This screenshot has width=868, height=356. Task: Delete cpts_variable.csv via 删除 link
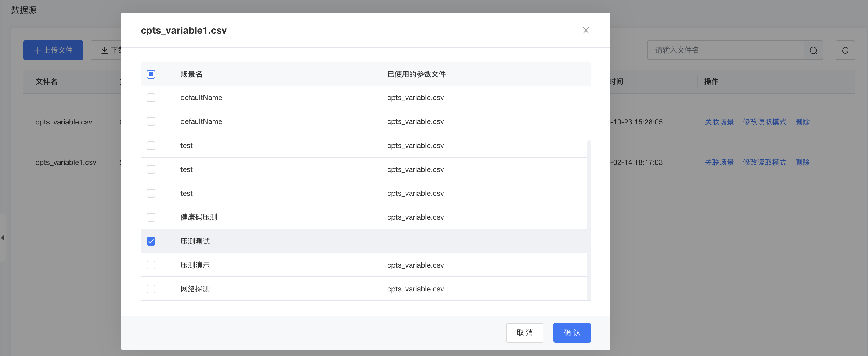coord(802,122)
